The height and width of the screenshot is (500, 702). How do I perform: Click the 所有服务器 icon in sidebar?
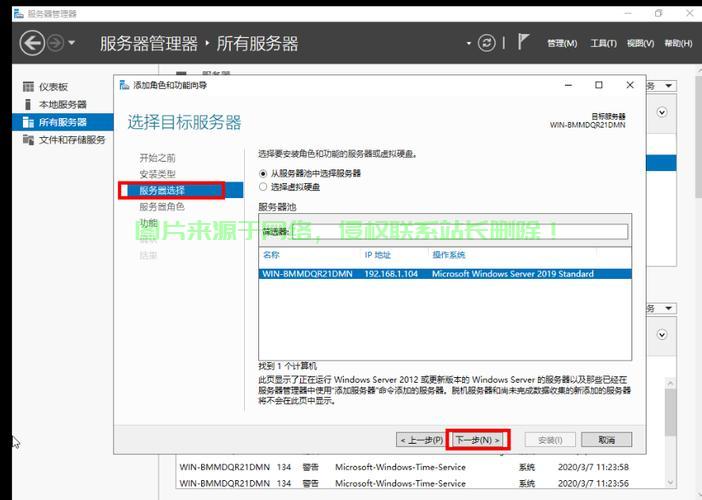point(28,122)
